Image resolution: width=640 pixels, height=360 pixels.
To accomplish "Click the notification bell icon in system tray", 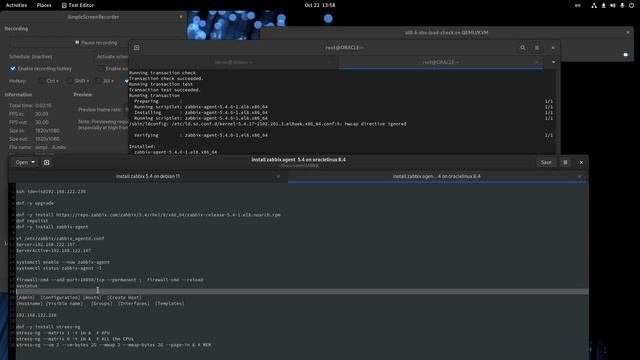I will point(603,5).
